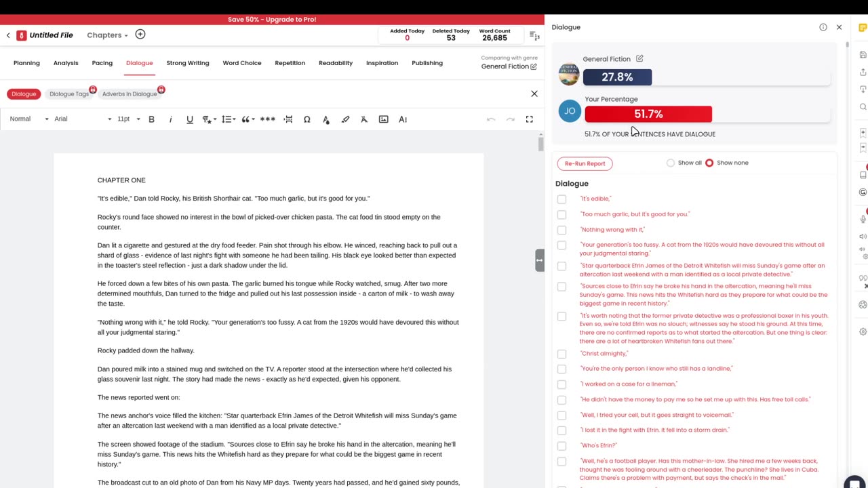Switch to the Word Choice tab
This screenshot has height=488, width=868.
(242, 63)
